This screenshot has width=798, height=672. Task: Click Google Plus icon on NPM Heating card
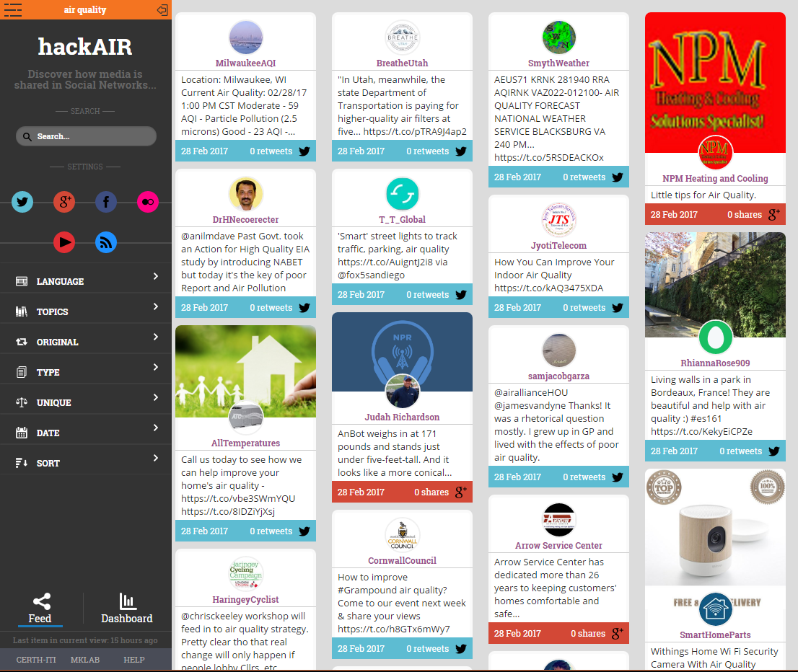click(x=773, y=215)
